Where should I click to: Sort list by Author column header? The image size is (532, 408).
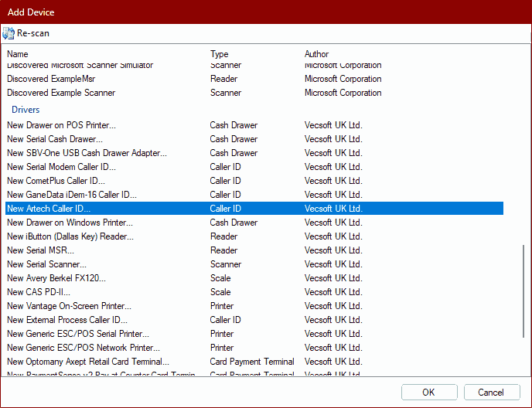[316, 54]
